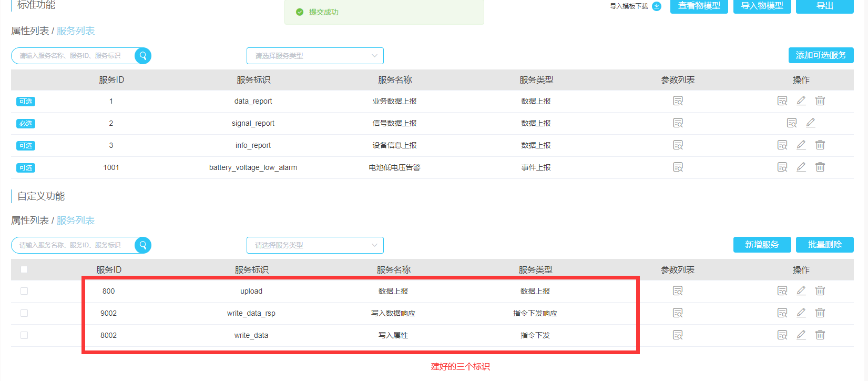
Task: View details of data_report in operations
Action: [782, 101]
